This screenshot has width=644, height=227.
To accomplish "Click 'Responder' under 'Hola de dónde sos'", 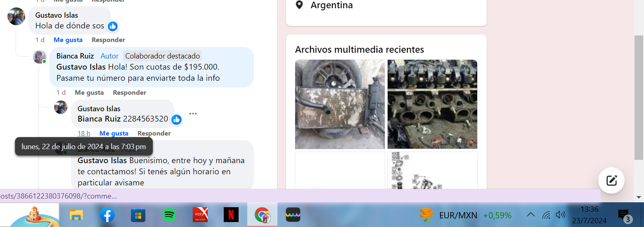I will click(108, 40).
